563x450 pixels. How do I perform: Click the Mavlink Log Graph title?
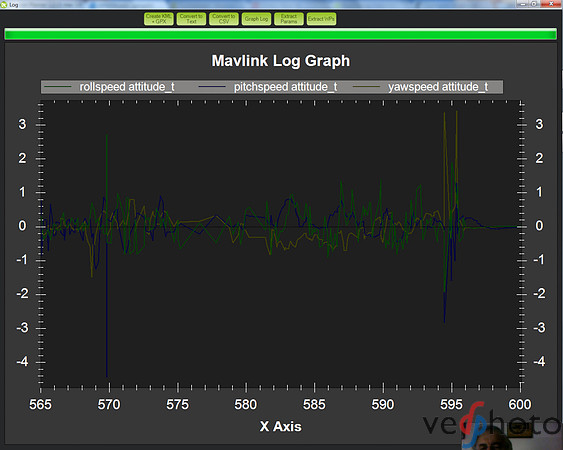click(280, 61)
